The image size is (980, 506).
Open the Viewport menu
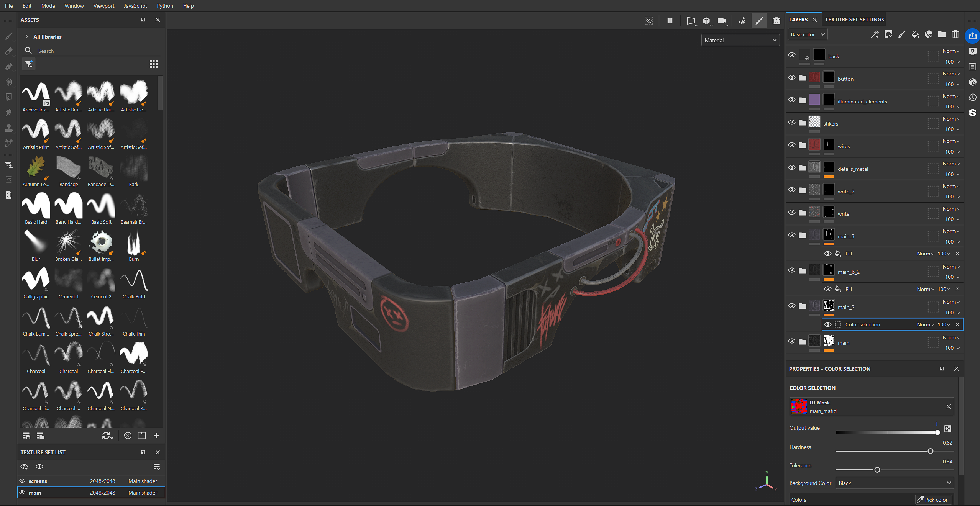click(x=103, y=6)
